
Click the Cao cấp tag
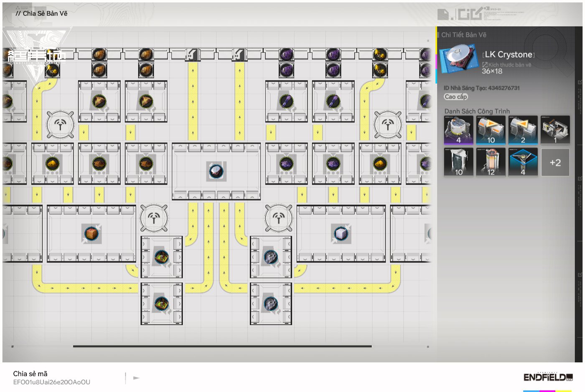pyautogui.click(x=455, y=97)
